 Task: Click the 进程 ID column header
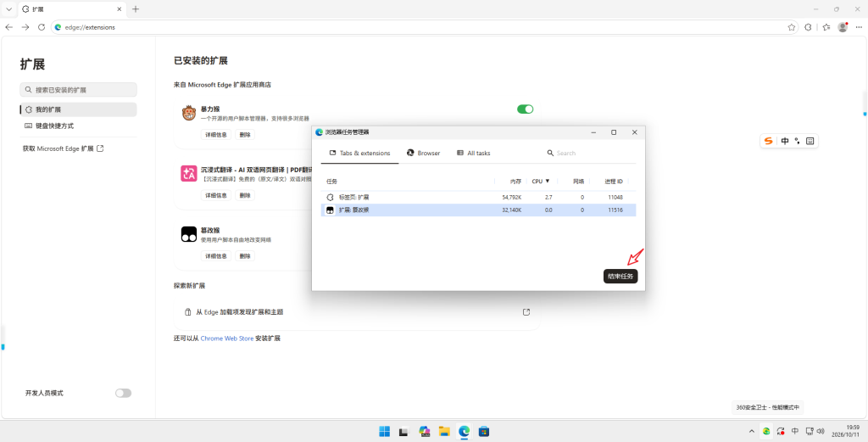coord(614,181)
